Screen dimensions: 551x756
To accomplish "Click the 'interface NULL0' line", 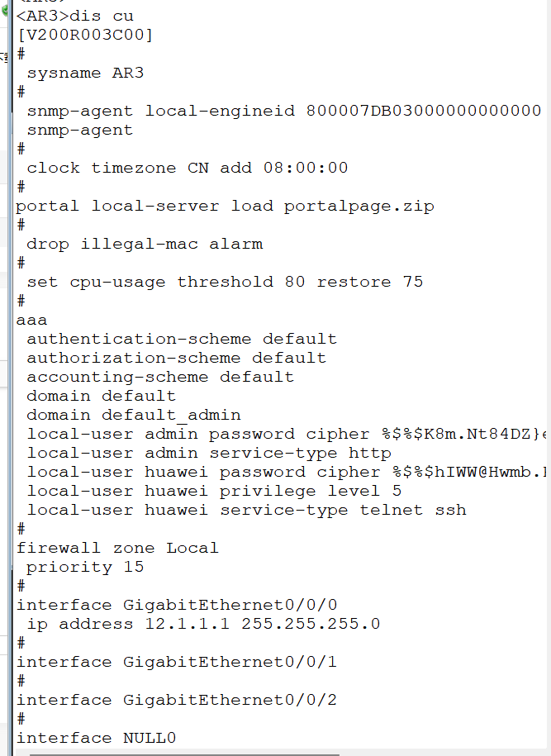I will [96, 738].
